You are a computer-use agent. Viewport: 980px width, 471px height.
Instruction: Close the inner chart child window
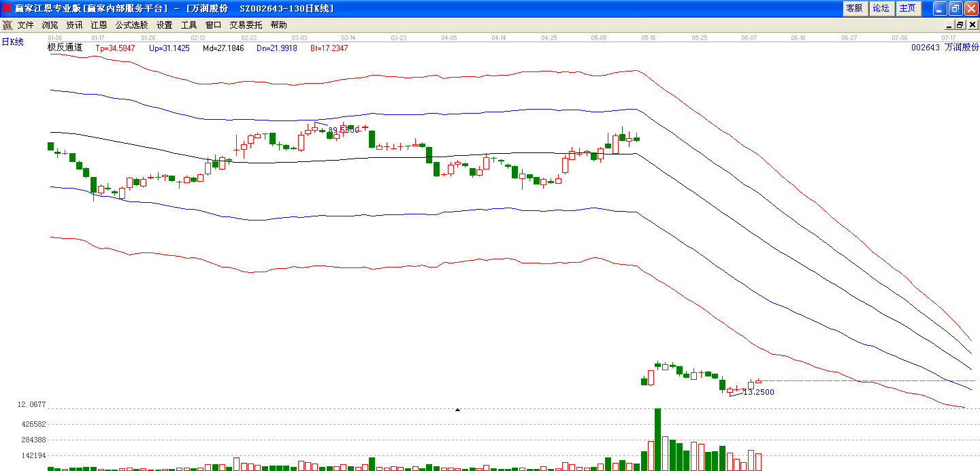tap(972, 25)
